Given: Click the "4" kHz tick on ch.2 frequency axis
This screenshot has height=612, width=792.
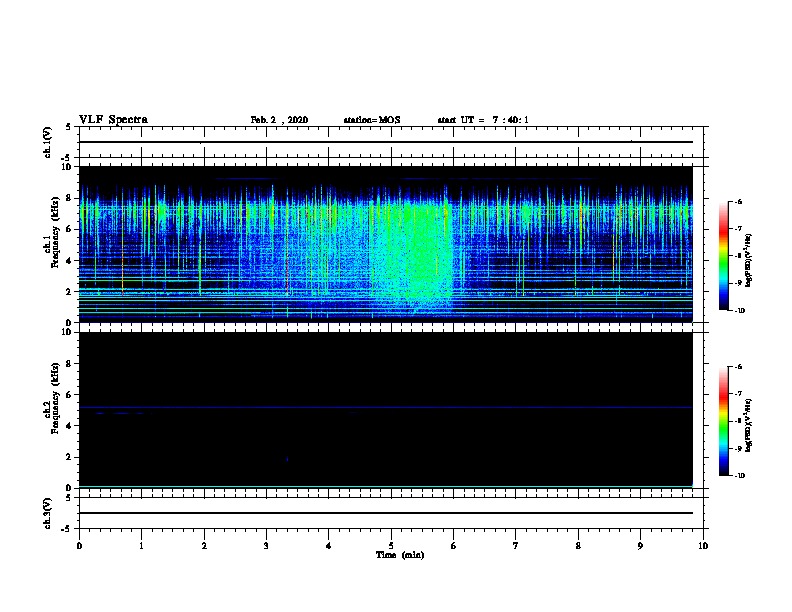Looking at the screenshot, I should click(x=70, y=426).
